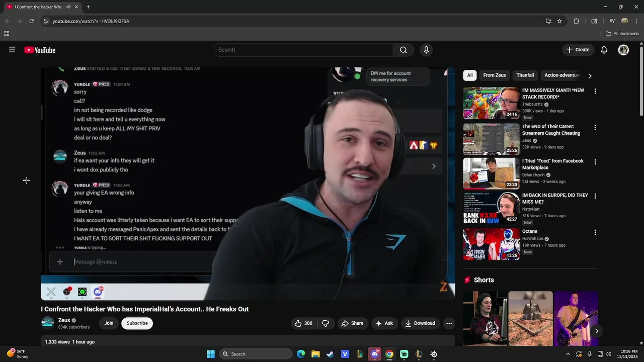Select the Action-adventure filter chip
Screen dimensions: 644x362
pyautogui.click(x=562, y=75)
